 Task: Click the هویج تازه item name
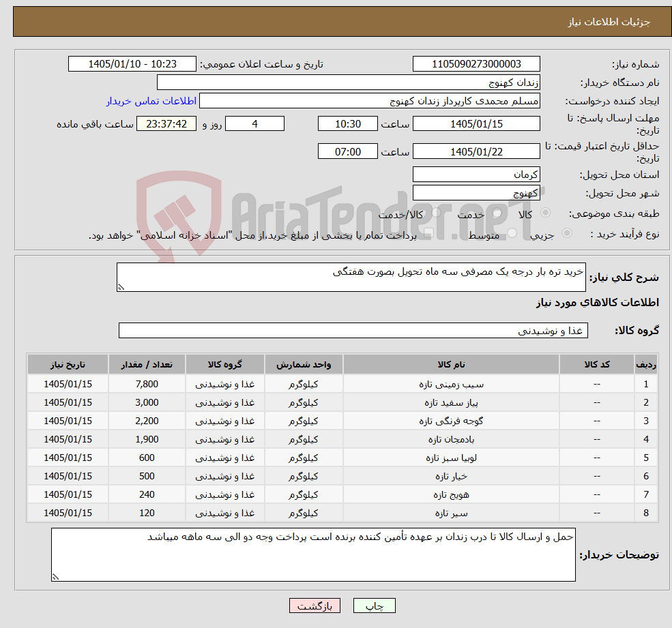[x=451, y=495]
